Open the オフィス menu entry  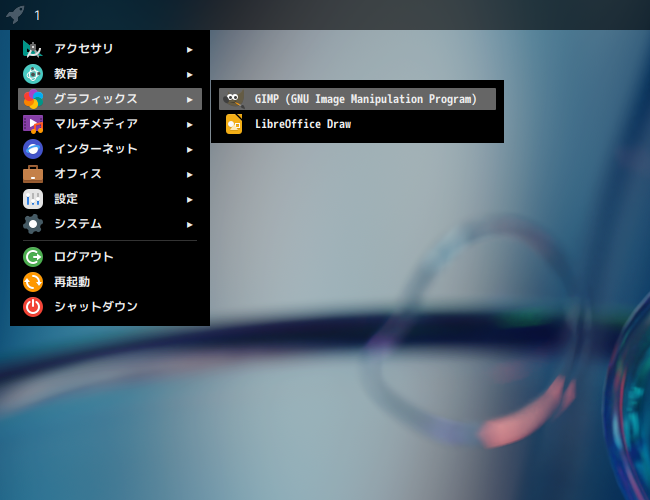(x=110, y=174)
